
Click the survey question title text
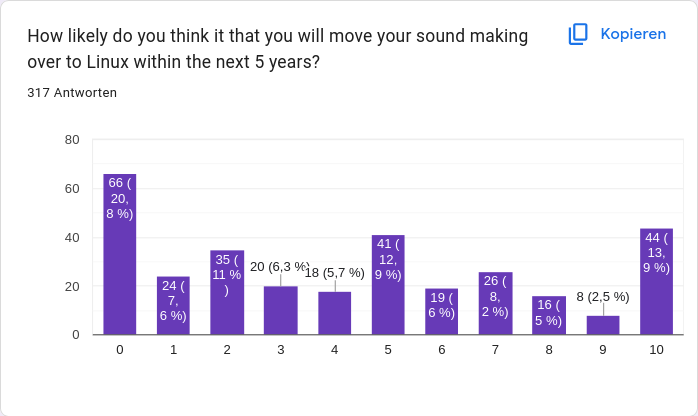[x=277, y=49]
